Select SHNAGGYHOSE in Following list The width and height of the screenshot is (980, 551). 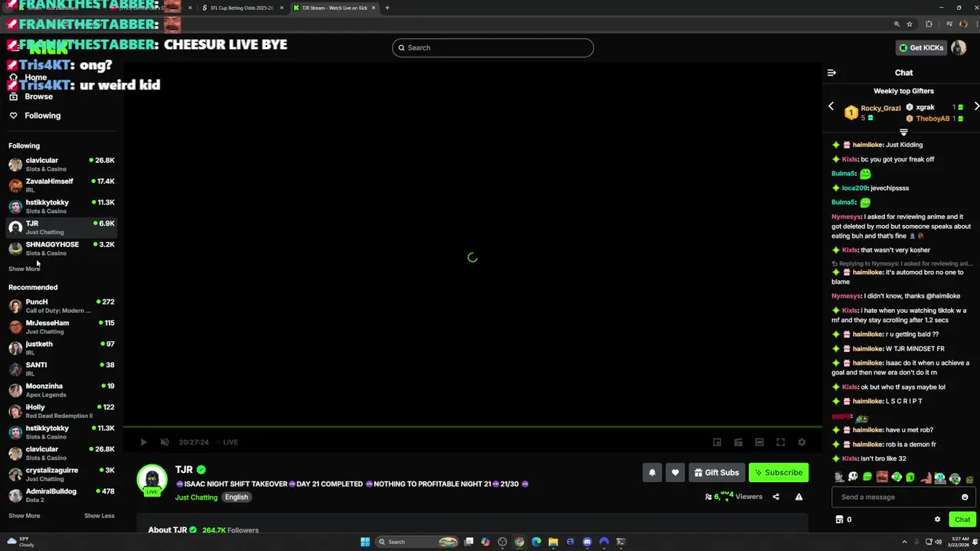[61, 248]
